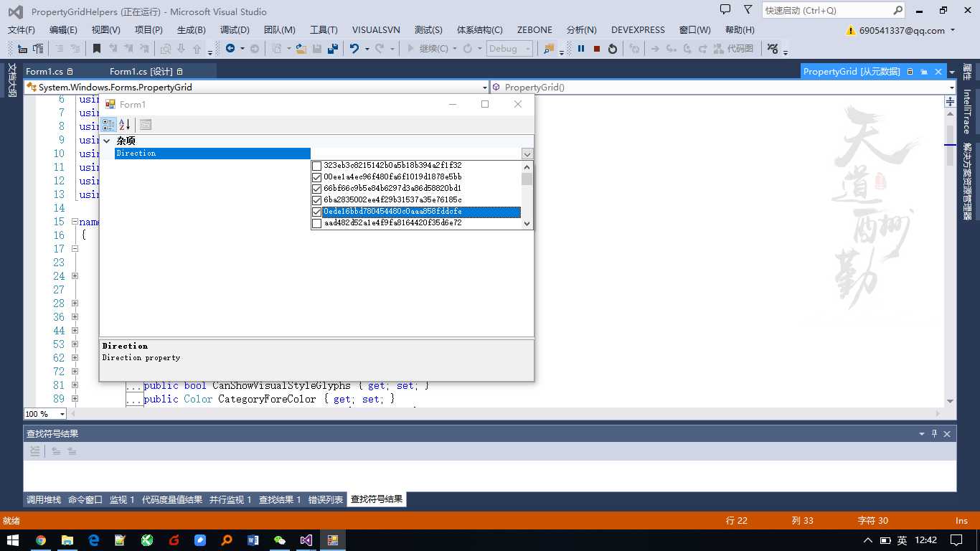The image size is (980, 551).
Task: Collapse the code region at line 15
Action: click(75, 222)
